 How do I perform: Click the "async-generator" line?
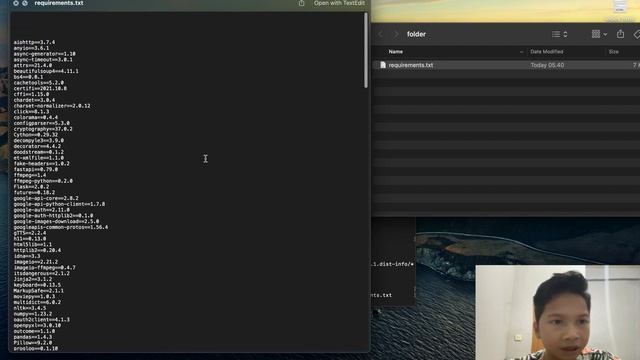click(44, 54)
